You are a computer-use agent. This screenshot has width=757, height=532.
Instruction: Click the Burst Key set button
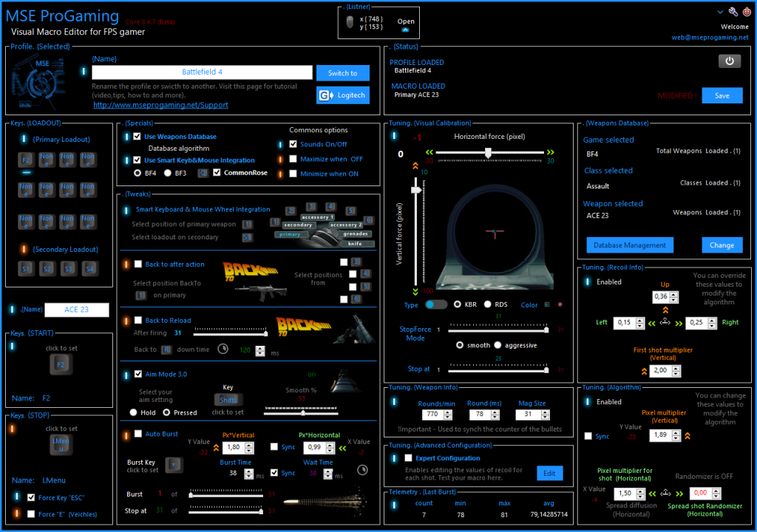(174, 465)
